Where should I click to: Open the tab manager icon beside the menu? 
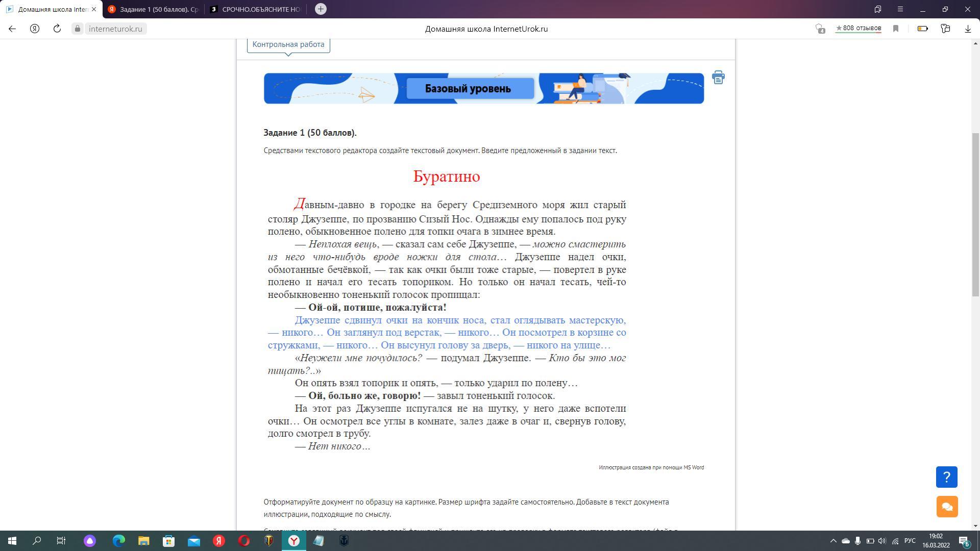tap(878, 9)
